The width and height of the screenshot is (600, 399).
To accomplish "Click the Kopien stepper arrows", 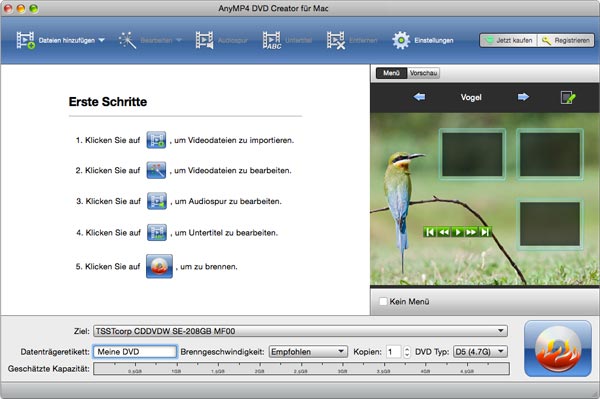I will (407, 352).
